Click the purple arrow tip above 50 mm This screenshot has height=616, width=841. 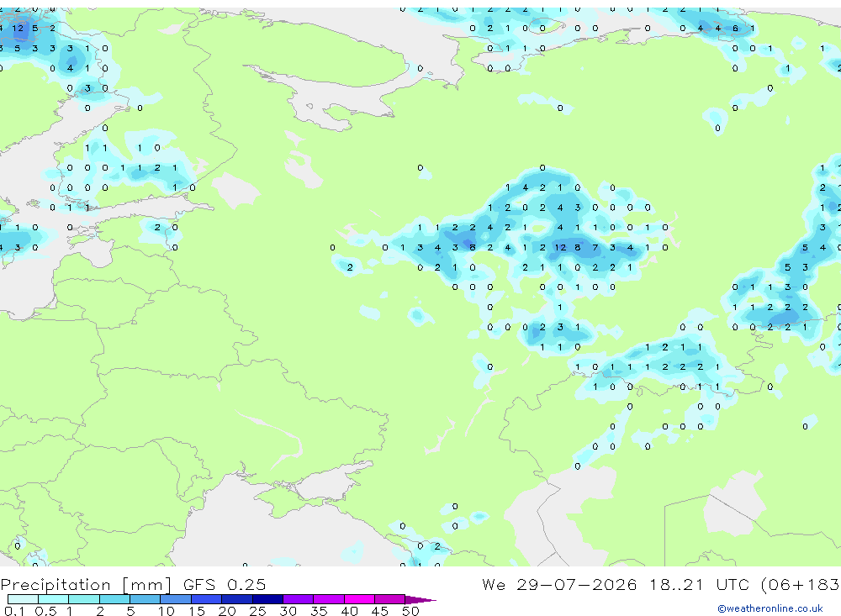(x=420, y=600)
